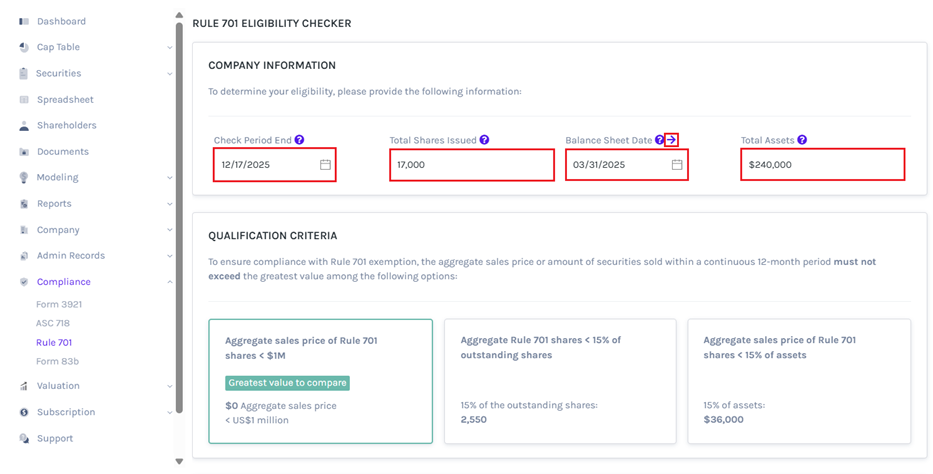Expand the Securities submenu chevron
The width and height of the screenshot is (933, 474).
tap(169, 74)
